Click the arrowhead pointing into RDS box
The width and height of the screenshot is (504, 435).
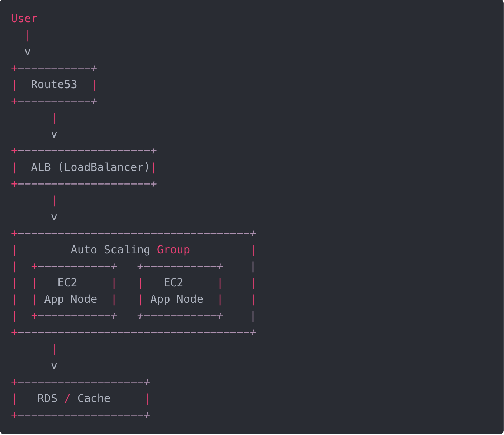coord(54,366)
